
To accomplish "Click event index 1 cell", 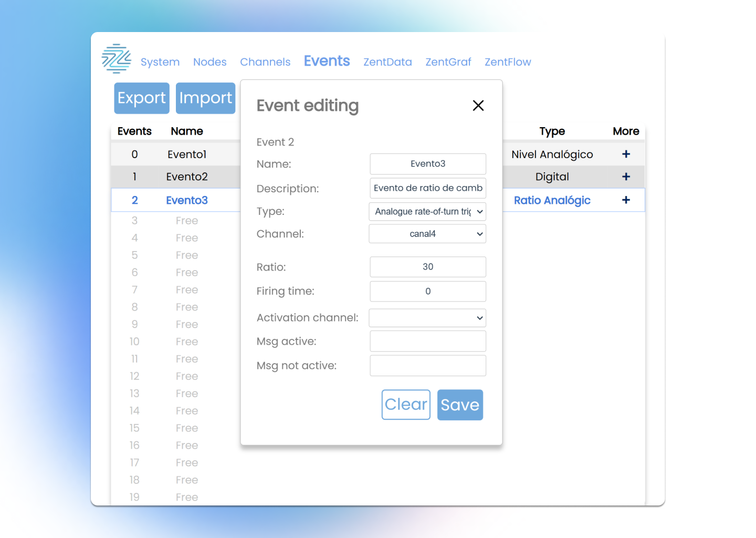I will point(134,177).
